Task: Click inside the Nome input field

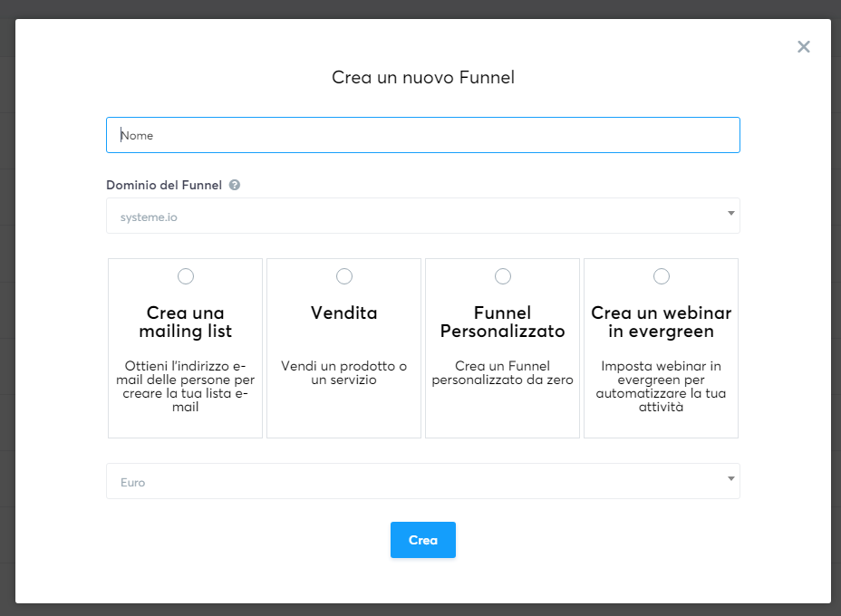Action: pos(422,134)
